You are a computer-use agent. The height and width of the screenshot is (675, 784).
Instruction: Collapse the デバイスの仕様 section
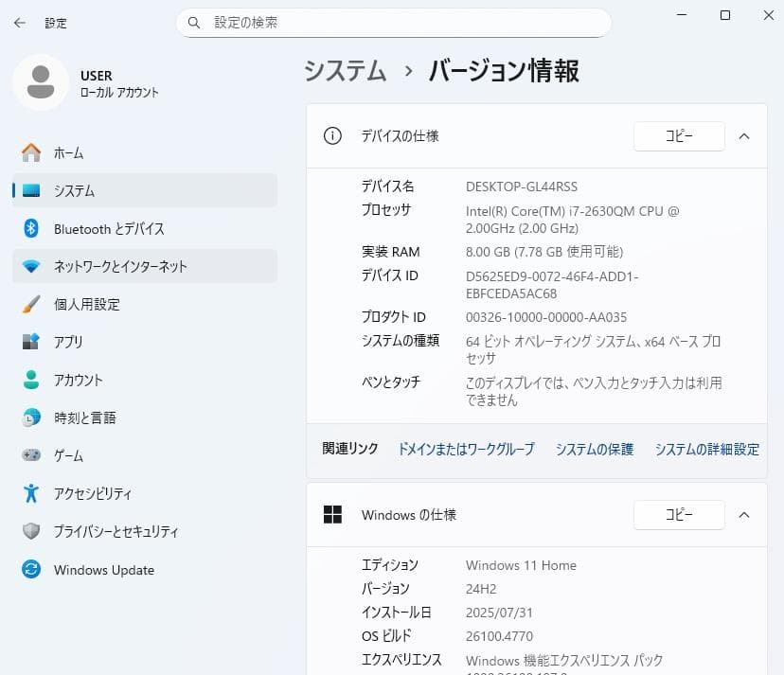744,136
